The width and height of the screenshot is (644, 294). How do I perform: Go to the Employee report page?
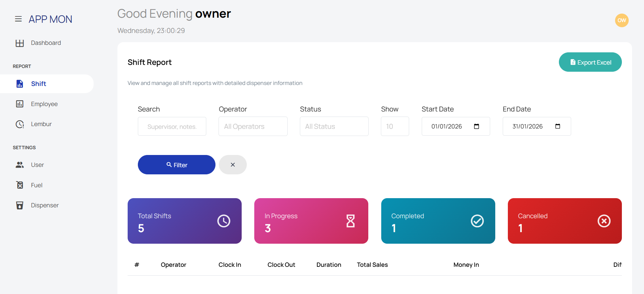[x=44, y=104]
